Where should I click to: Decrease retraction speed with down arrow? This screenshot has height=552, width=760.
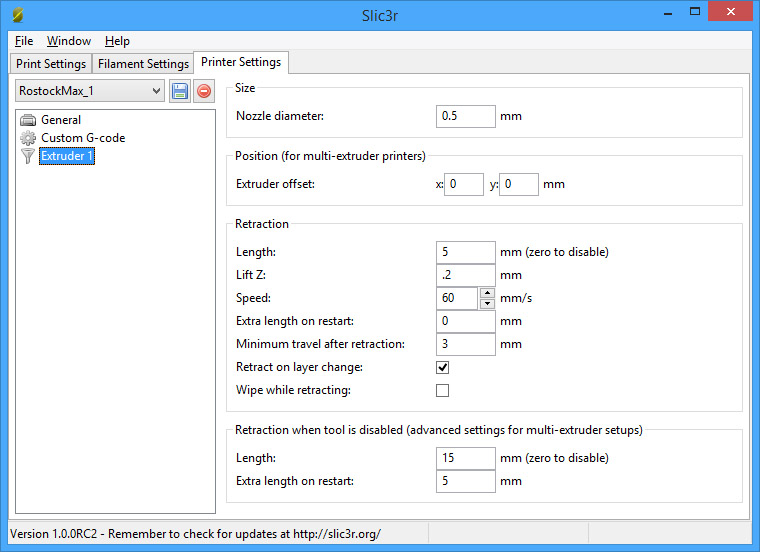pyautogui.click(x=487, y=303)
